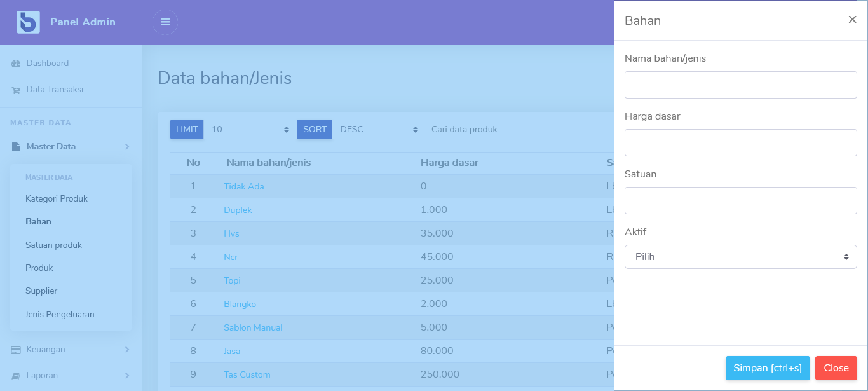Click the Dashboard gauge icon
The height and width of the screenshot is (391, 868).
tap(16, 64)
